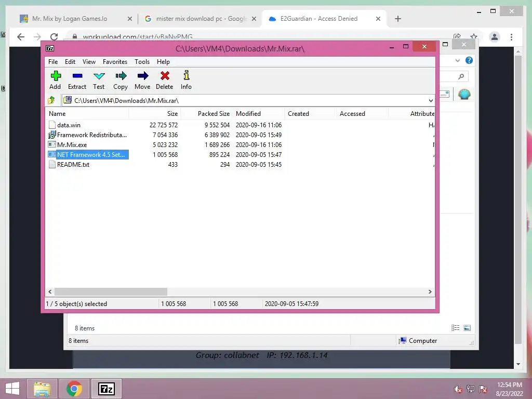Image resolution: width=532 pixels, height=399 pixels.
Task: Click Chrome back navigation arrow
Action: (x=21, y=37)
